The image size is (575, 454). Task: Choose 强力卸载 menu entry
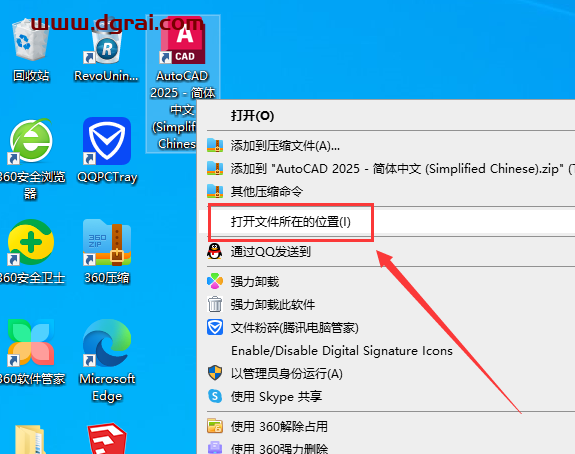tap(387, 282)
